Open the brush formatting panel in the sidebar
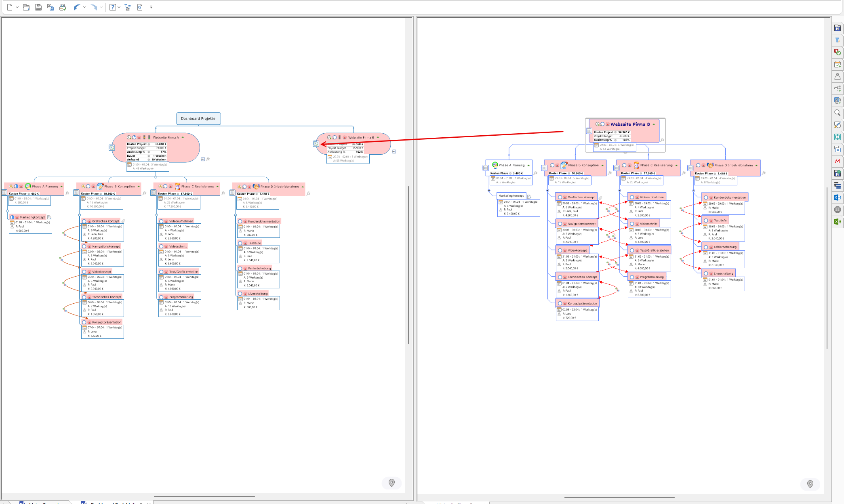 click(x=838, y=125)
